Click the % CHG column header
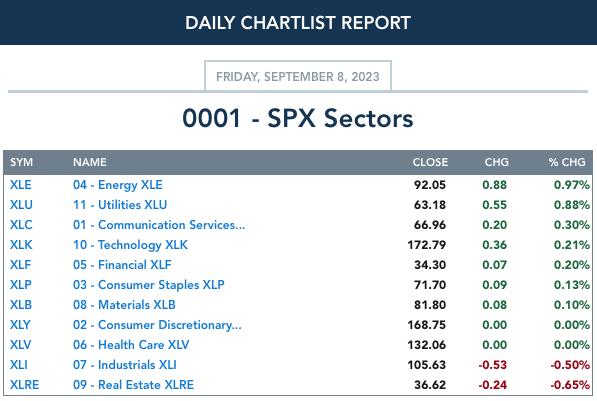 pyautogui.click(x=567, y=162)
